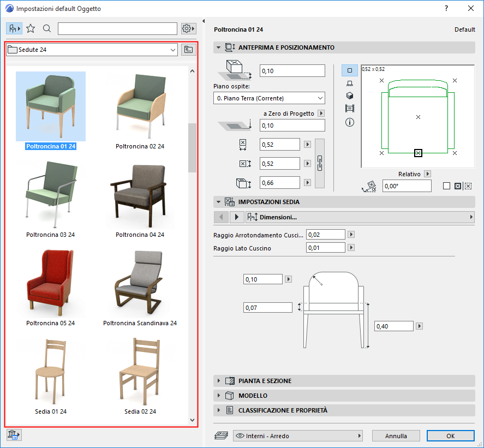Go up one folder level
This screenshot has height=448, width=484.
click(x=188, y=50)
